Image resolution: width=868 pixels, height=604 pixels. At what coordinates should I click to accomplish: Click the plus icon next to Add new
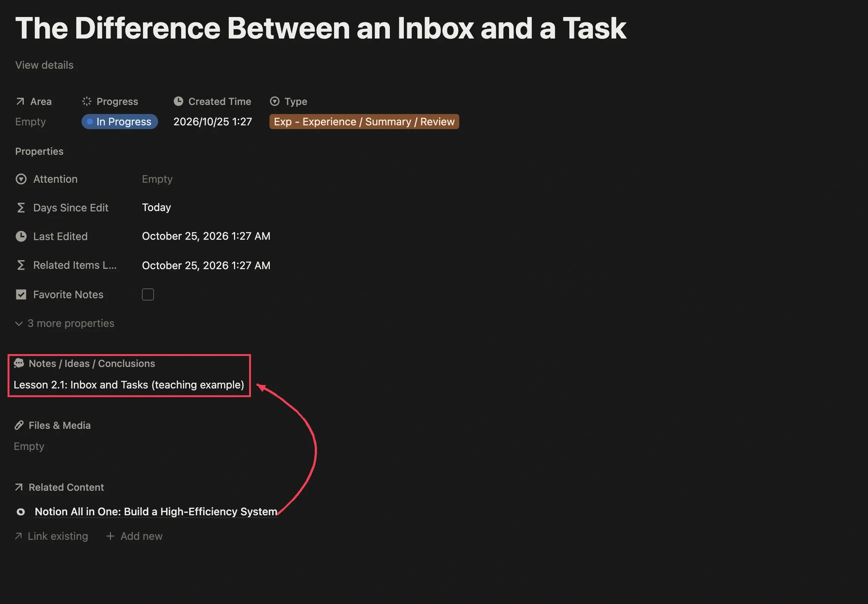click(x=111, y=536)
